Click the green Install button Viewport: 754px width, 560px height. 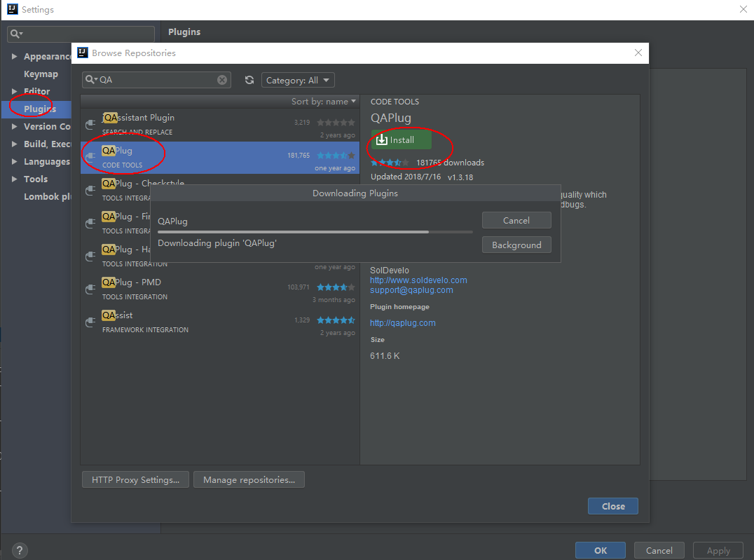401,139
